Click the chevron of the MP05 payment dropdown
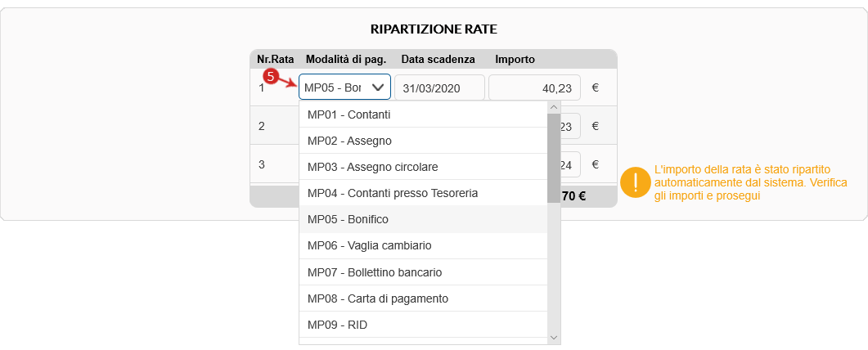This screenshot has height=350, width=868. [x=377, y=87]
